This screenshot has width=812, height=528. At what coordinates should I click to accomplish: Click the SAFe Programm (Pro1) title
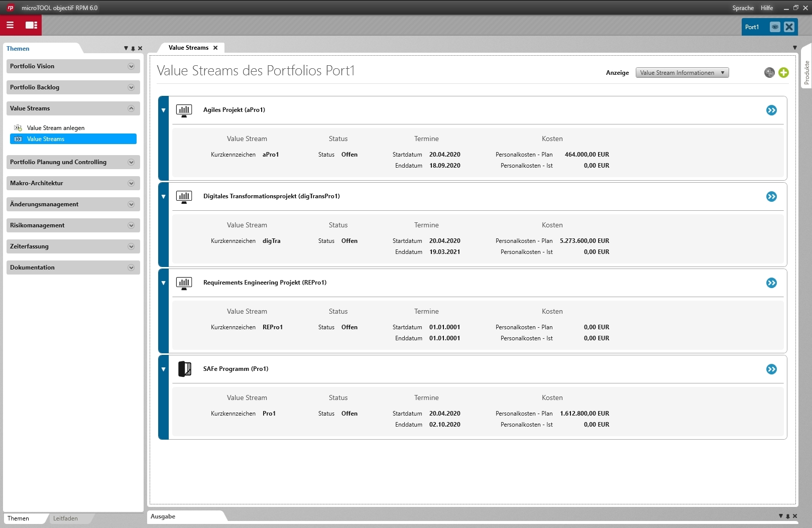coord(236,369)
